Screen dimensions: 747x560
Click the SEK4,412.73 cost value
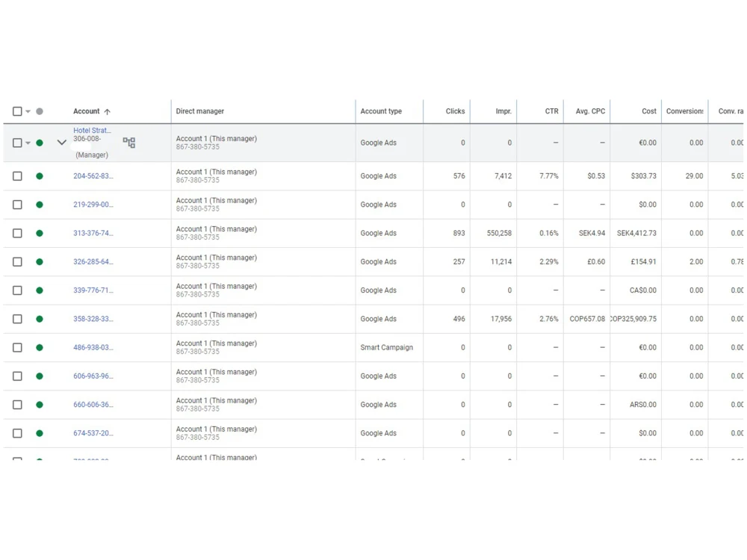636,233
